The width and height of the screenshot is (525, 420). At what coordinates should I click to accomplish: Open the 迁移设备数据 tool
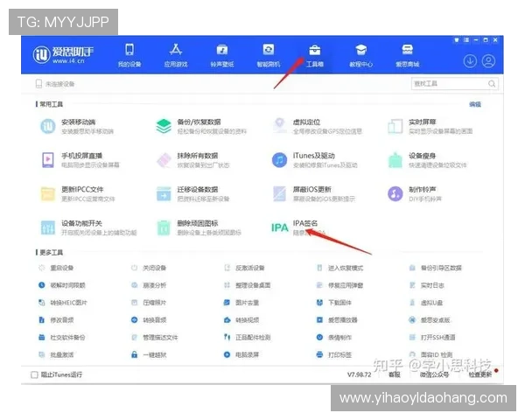193,194
